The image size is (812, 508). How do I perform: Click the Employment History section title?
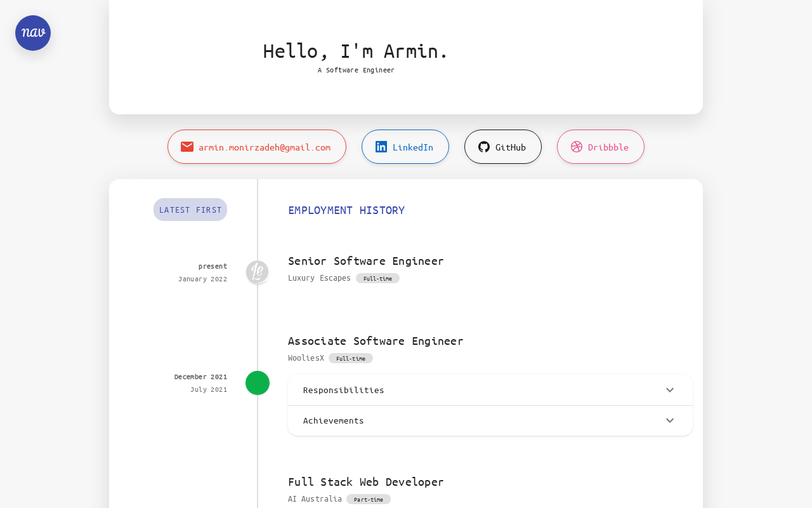(x=346, y=210)
